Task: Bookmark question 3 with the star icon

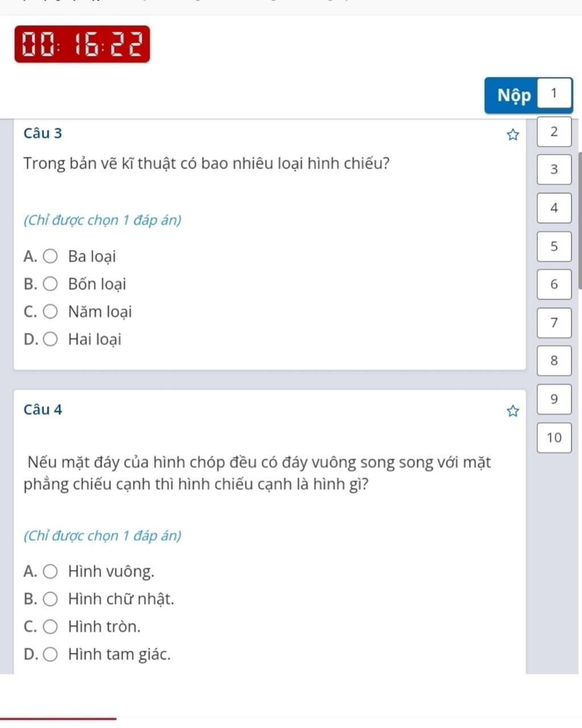Action: pos(513,135)
